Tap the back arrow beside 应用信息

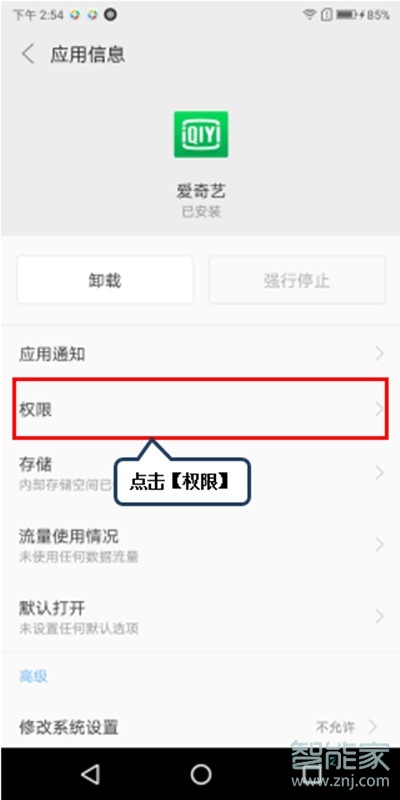[28, 54]
